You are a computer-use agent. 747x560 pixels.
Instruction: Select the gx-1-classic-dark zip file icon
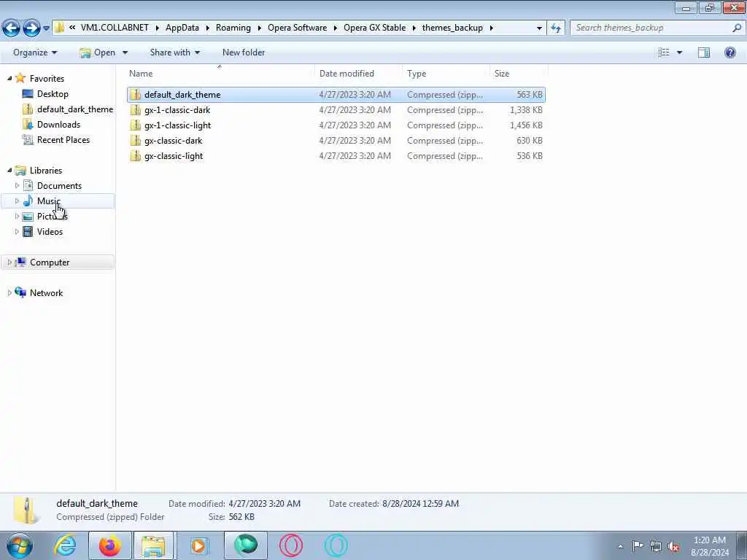pyautogui.click(x=136, y=110)
